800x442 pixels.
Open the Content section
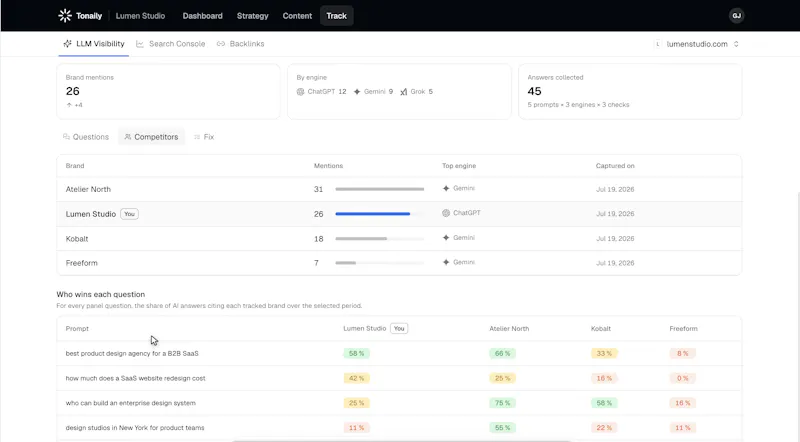point(297,16)
